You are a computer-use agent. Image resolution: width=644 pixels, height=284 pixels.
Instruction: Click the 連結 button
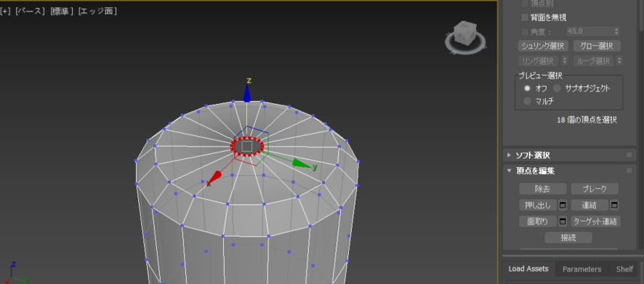[589, 205]
